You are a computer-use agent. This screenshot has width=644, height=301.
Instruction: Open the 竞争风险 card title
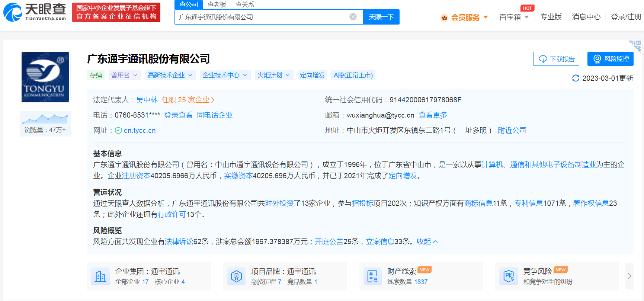click(x=538, y=271)
